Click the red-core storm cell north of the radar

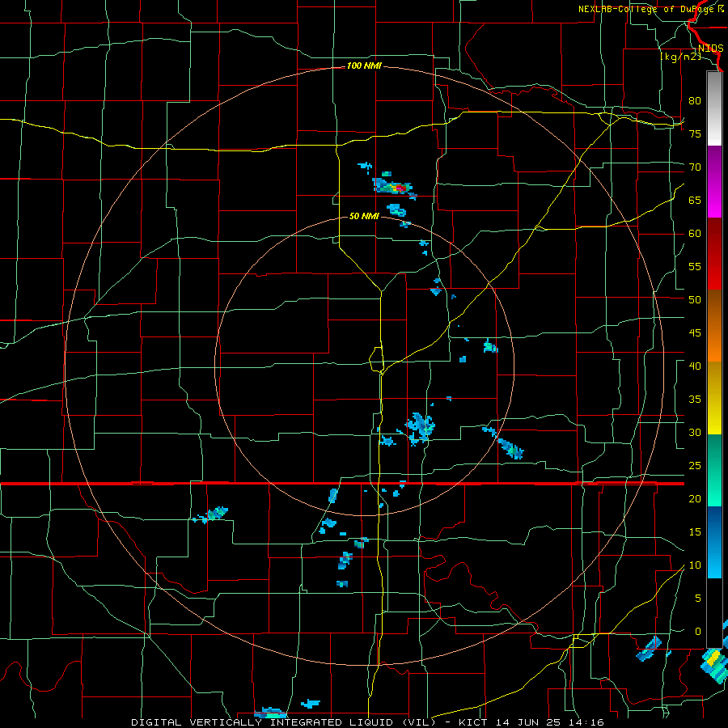[394, 187]
